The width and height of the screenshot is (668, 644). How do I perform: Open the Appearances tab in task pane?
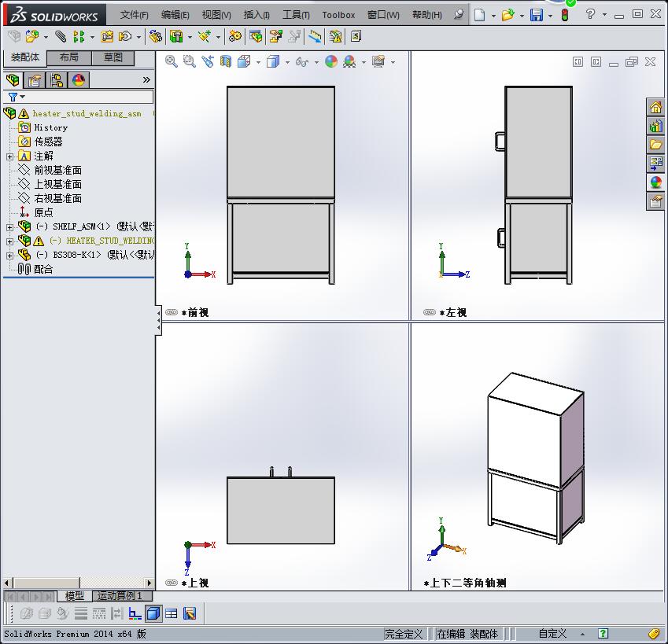(x=656, y=182)
